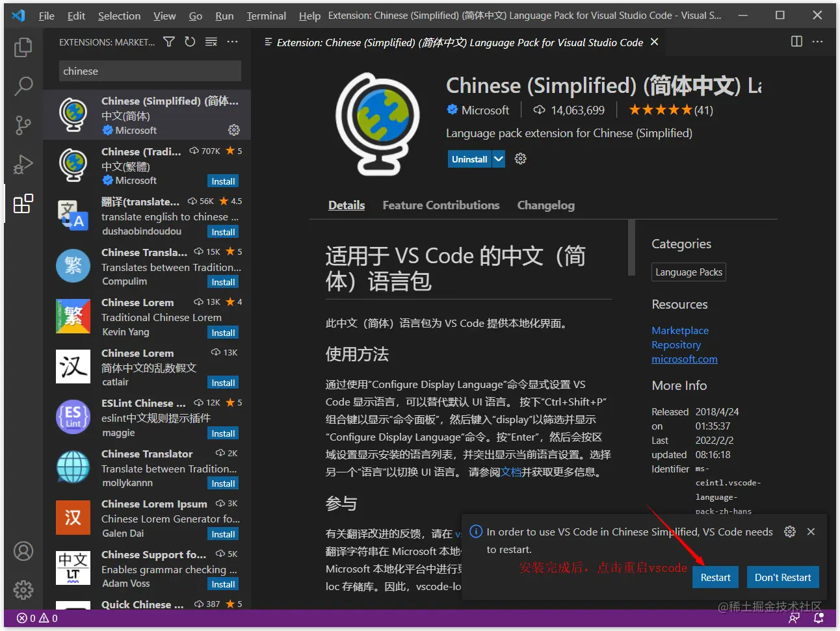Click the Don't Restart button
Image resolution: width=840 pixels, height=631 pixels.
point(783,577)
